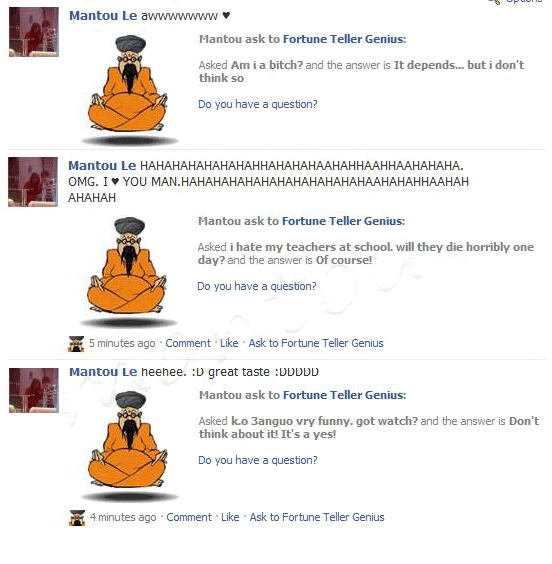Click 'Do you have a question?' in second post
Image resolution: width=552 pixels, height=564 pixels.
[257, 286]
